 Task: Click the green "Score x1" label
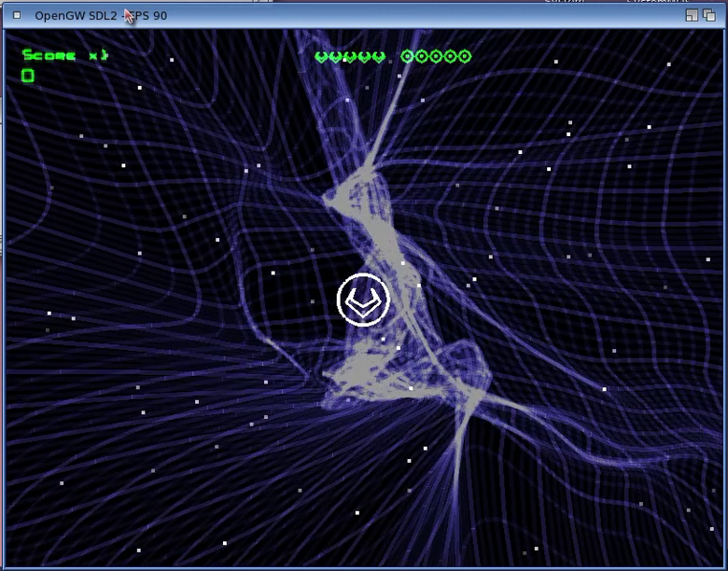click(64, 55)
